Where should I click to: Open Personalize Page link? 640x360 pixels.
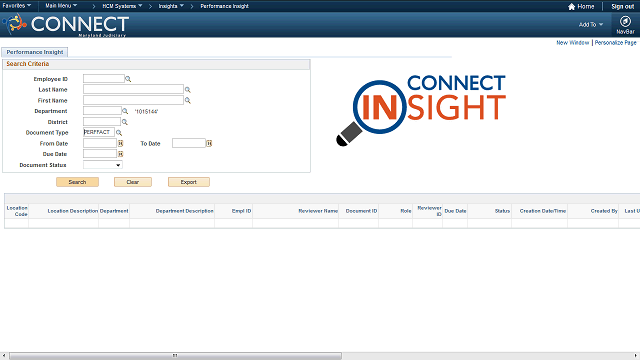(x=616, y=42)
